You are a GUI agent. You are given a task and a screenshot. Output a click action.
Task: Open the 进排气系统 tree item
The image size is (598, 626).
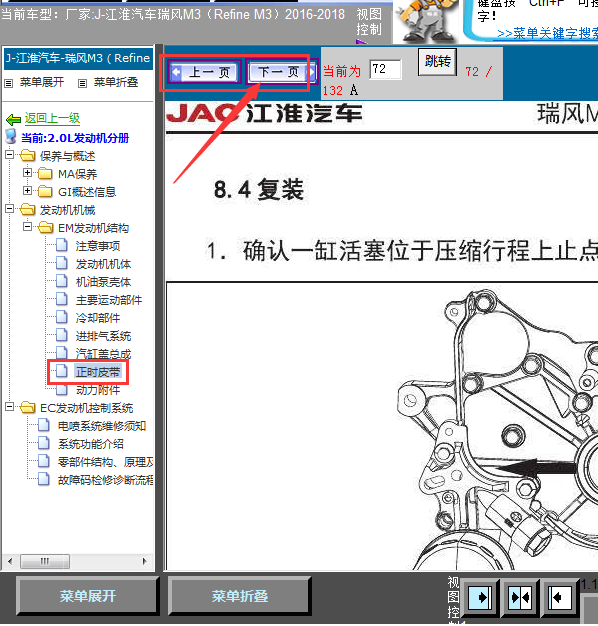pyautogui.click(x=103, y=336)
